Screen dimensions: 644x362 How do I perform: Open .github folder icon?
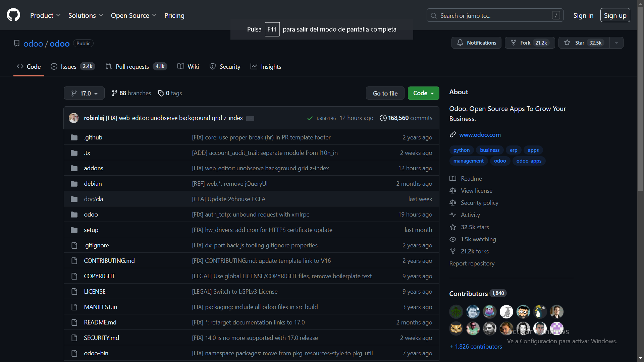(x=74, y=137)
